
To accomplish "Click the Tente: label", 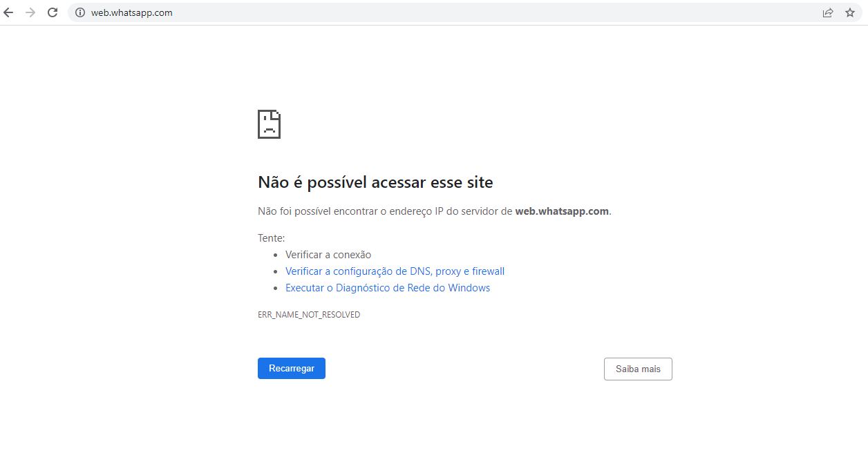I will point(271,238).
